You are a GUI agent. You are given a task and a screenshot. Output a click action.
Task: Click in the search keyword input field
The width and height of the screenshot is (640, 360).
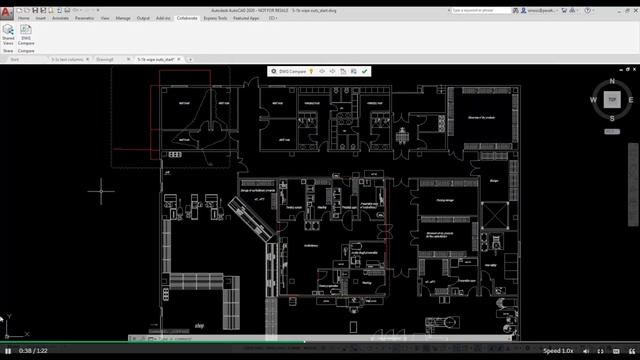pyautogui.click(x=481, y=11)
